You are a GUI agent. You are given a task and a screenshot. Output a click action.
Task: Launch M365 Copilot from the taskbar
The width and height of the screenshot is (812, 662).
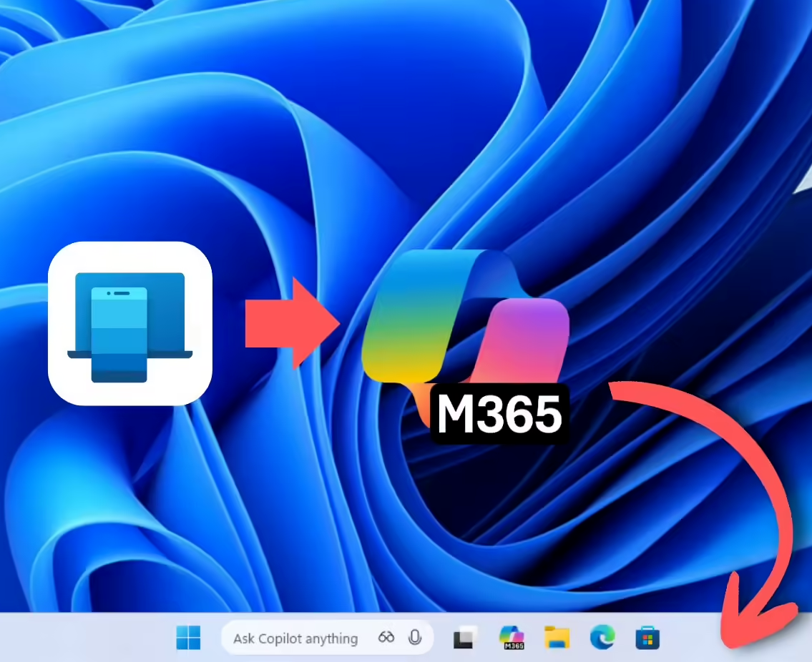pos(511,638)
